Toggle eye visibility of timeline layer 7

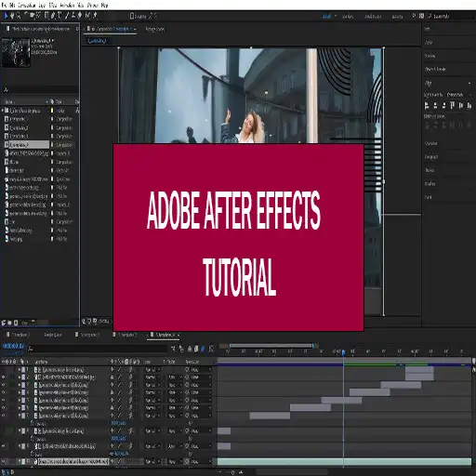coord(4,416)
